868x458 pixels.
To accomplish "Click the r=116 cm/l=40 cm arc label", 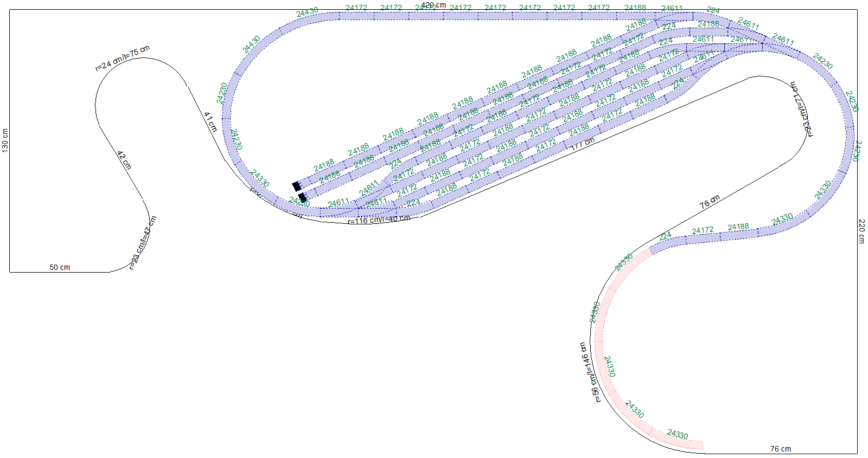I will coord(379,220).
